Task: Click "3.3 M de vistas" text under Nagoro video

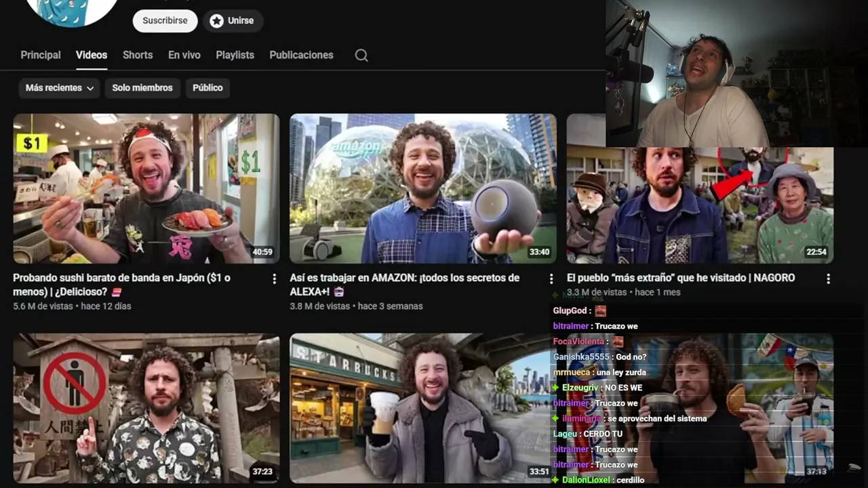Action: [x=596, y=292]
